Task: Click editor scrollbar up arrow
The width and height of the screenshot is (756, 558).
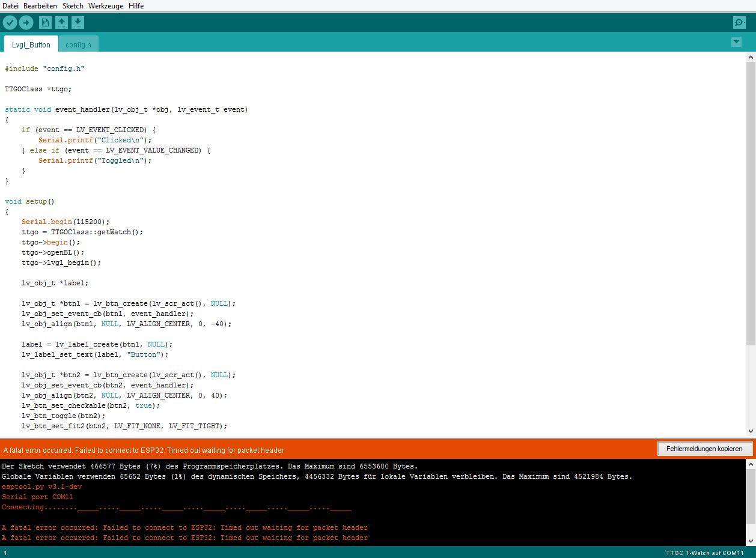Action: 751,57
